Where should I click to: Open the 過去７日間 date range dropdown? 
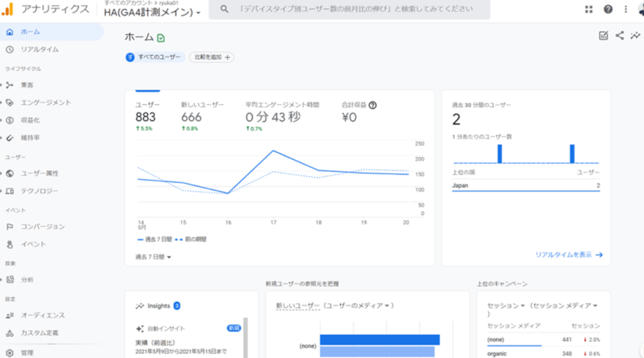[153, 257]
